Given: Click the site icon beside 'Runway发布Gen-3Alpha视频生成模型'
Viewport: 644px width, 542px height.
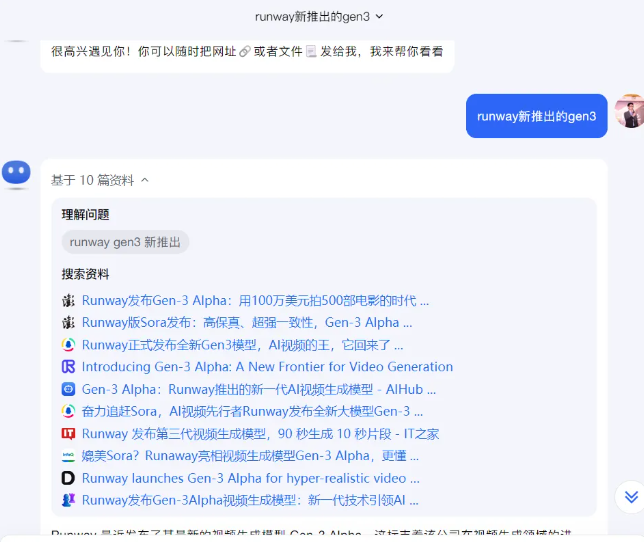Looking at the screenshot, I should click(68, 500).
